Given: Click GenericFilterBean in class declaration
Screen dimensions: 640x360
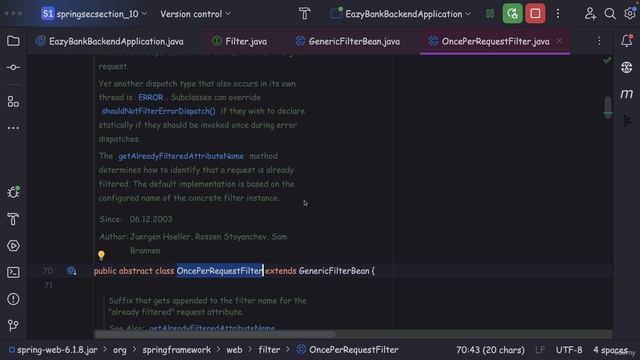Looking at the screenshot, I should click(x=334, y=271).
